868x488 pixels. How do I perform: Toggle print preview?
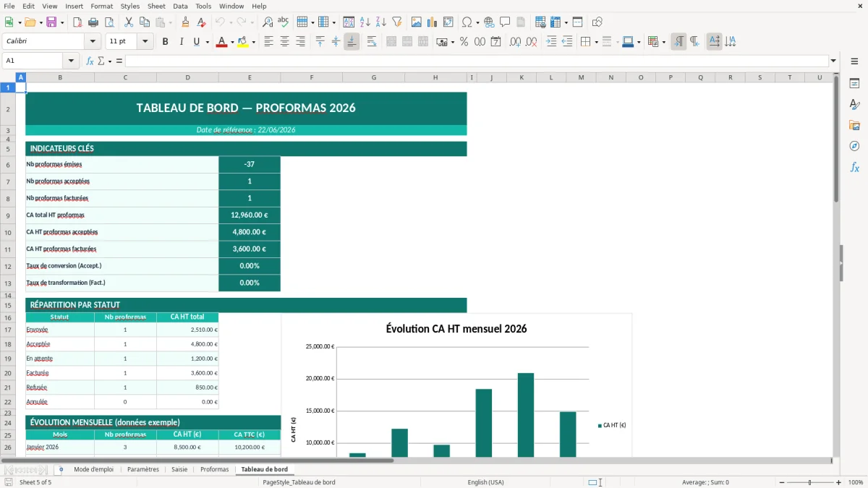click(x=109, y=22)
